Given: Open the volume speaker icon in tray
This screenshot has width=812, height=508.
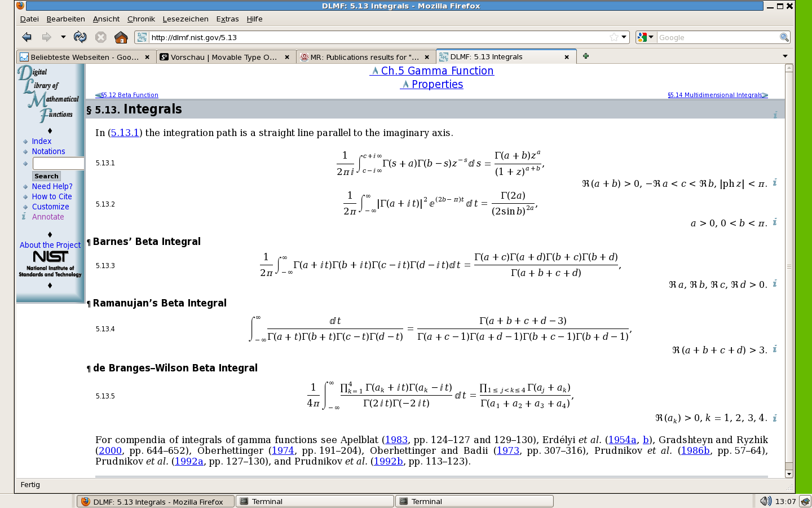Looking at the screenshot, I should 765,501.
